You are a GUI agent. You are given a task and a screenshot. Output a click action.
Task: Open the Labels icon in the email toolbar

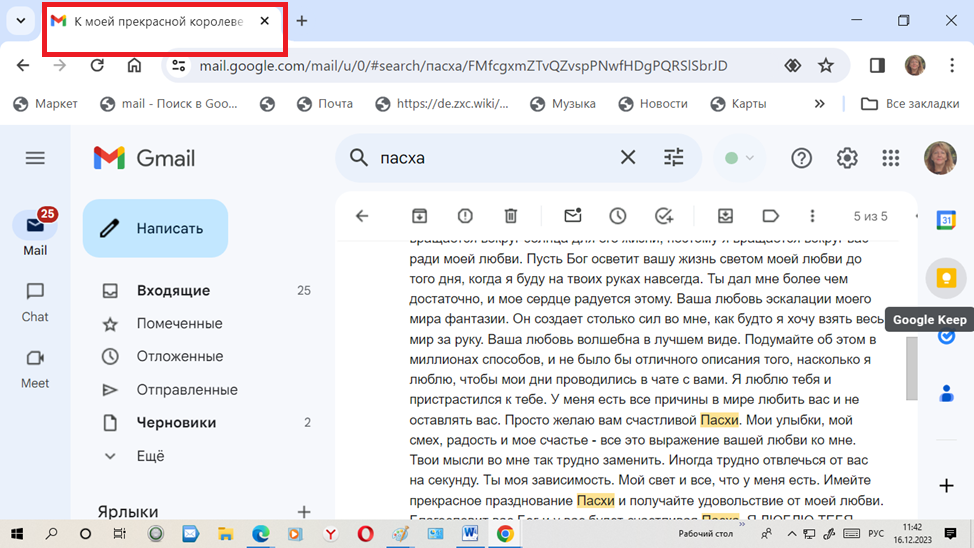(x=770, y=216)
